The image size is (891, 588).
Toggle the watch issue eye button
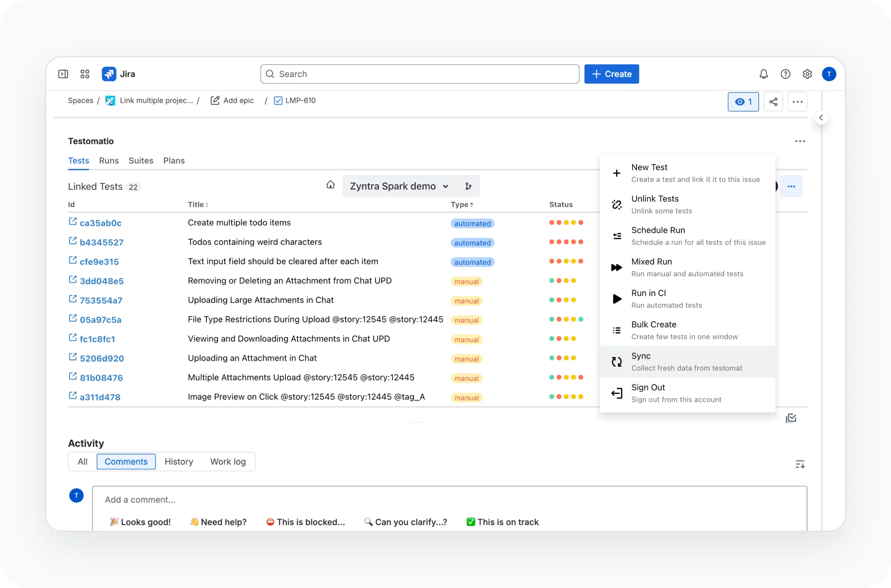tap(743, 102)
